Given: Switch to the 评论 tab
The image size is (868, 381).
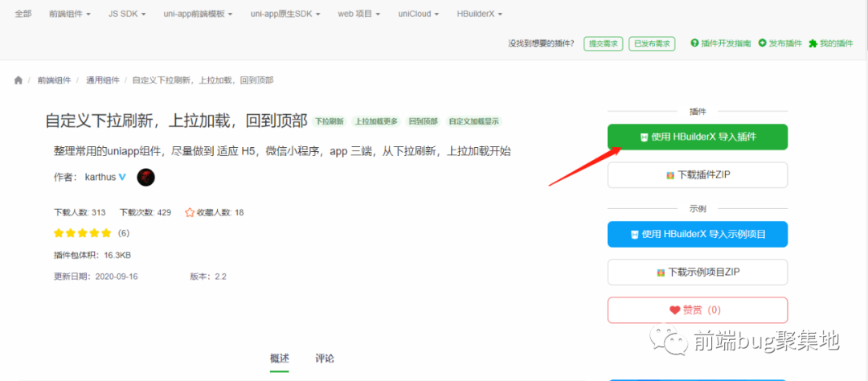Looking at the screenshot, I should 325,358.
